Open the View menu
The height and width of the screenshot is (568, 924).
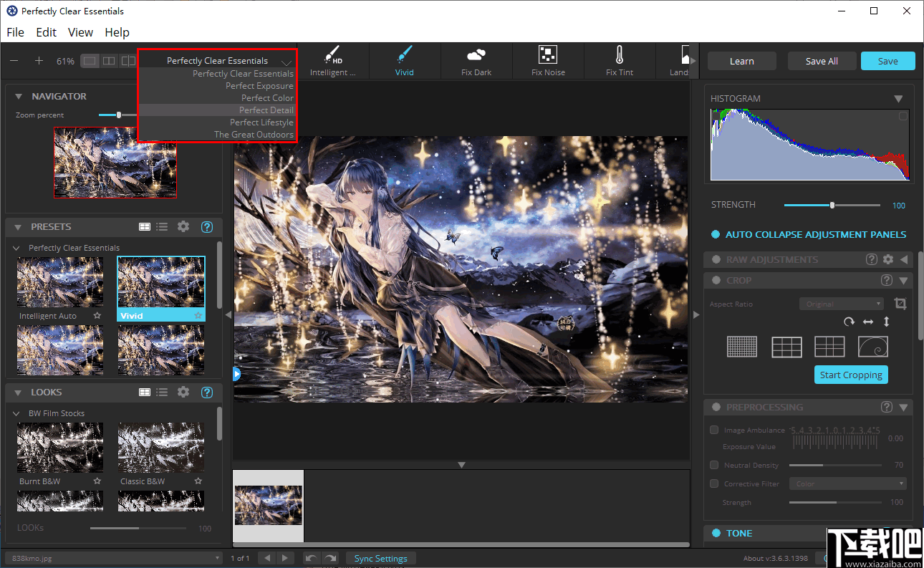[x=80, y=32]
